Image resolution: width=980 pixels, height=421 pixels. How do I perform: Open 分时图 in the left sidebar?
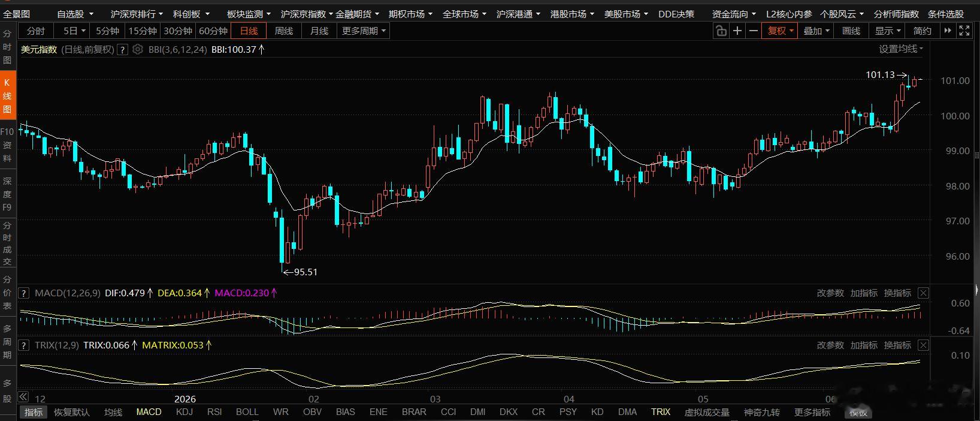[x=7, y=47]
